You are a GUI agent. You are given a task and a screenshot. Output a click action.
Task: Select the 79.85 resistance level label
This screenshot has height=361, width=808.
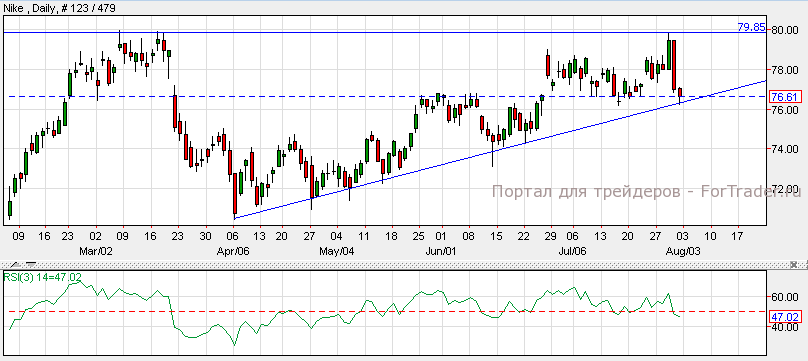(x=751, y=27)
